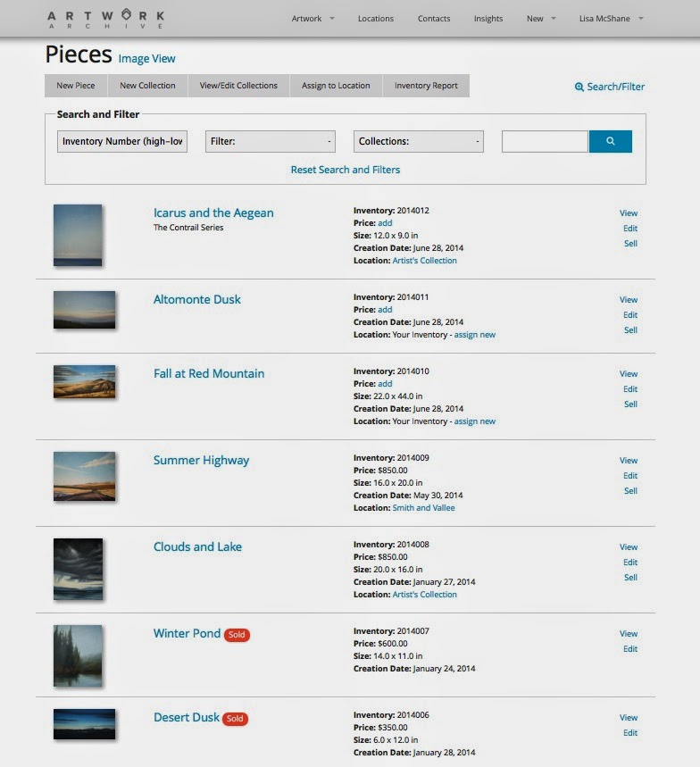Image resolution: width=700 pixels, height=767 pixels.
Task: Click the search text input field
Action: (x=544, y=141)
